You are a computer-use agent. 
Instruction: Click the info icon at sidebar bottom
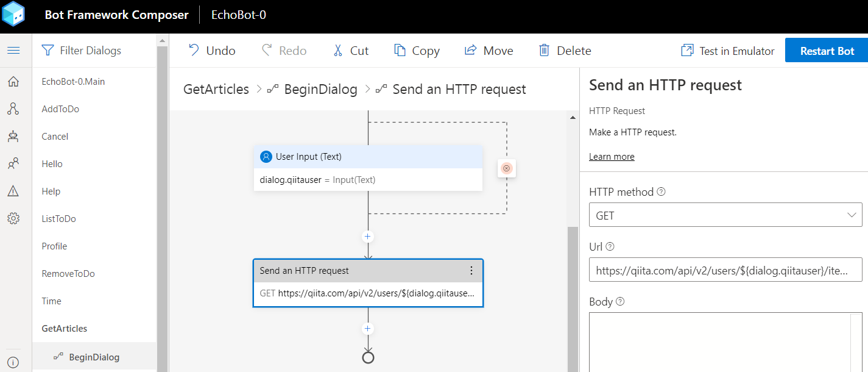coord(13,362)
